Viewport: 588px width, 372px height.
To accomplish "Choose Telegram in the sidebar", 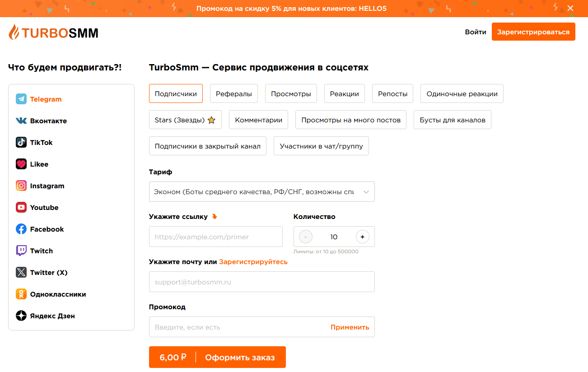I will 46,99.
